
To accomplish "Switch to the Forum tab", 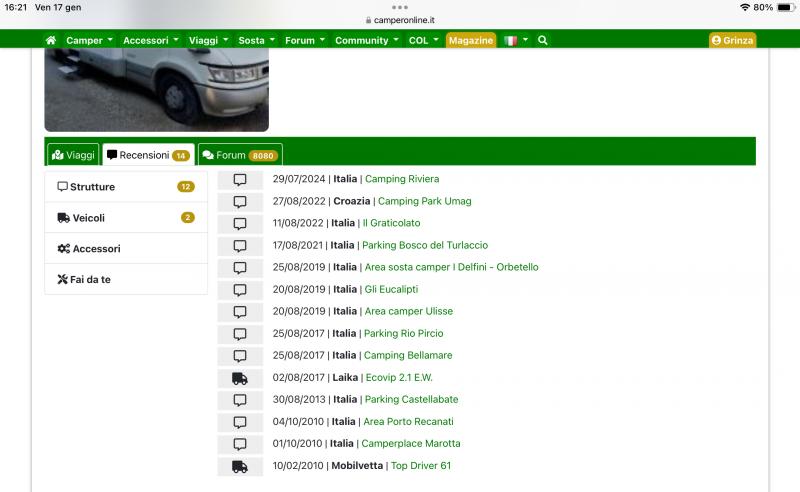I will pos(240,155).
